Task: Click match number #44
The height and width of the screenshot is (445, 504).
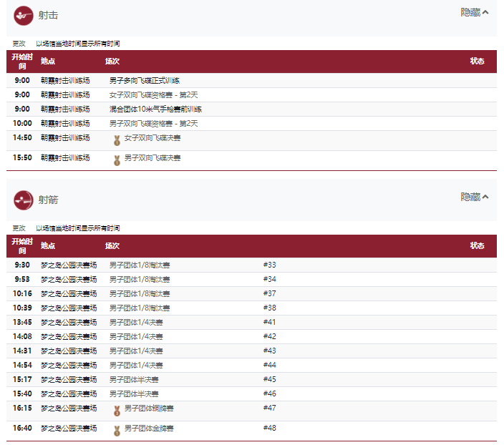Action: click(270, 365)
